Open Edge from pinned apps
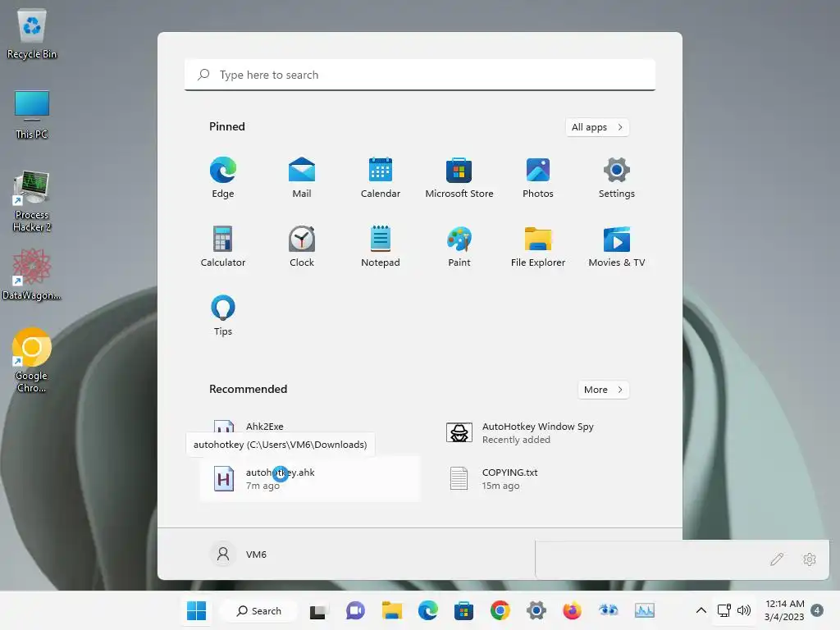840x630 pixels. 223,177
